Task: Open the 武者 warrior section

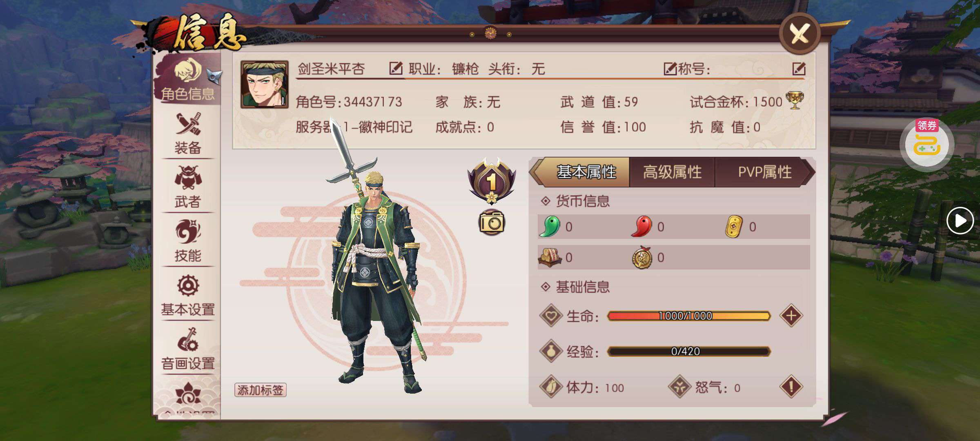Action: 188,187
